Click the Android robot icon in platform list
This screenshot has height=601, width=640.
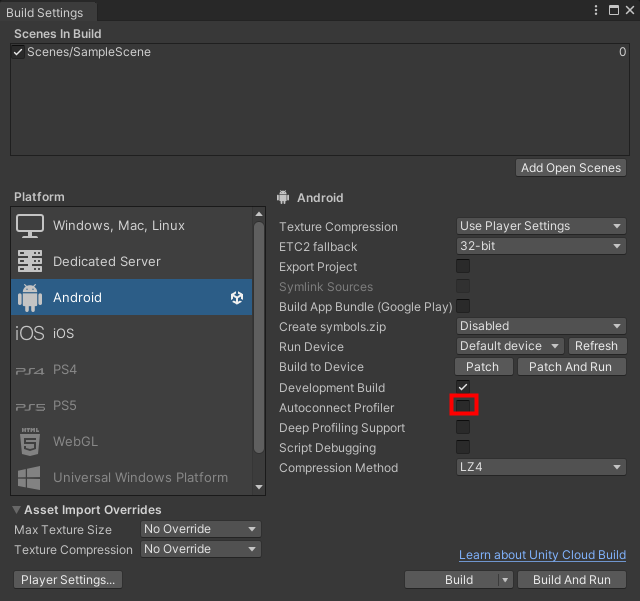tap(30, 298)
